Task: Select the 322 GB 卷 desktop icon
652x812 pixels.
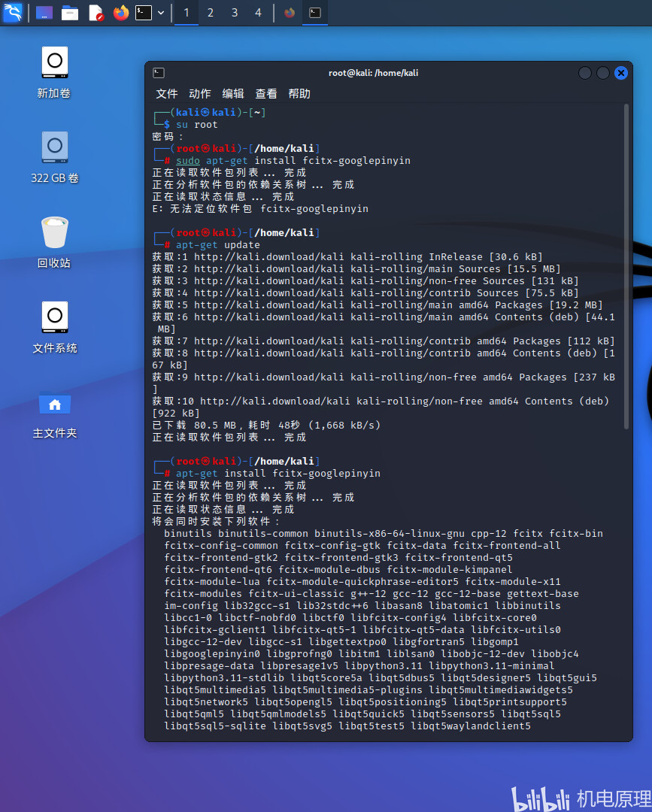Action: click(54, 157)
